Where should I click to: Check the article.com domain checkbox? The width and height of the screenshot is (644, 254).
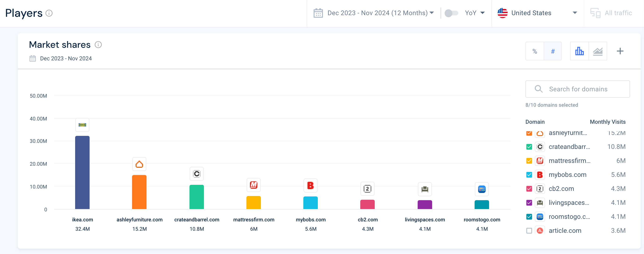529,230
